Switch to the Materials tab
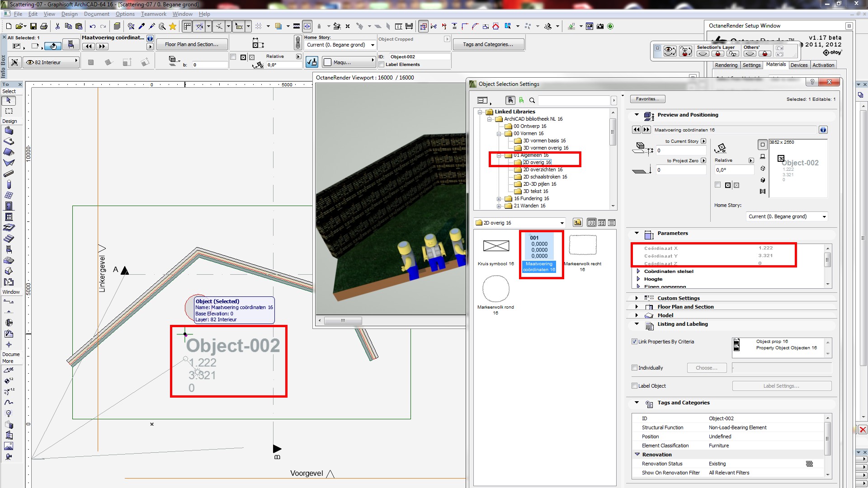 tap(775, 65)
